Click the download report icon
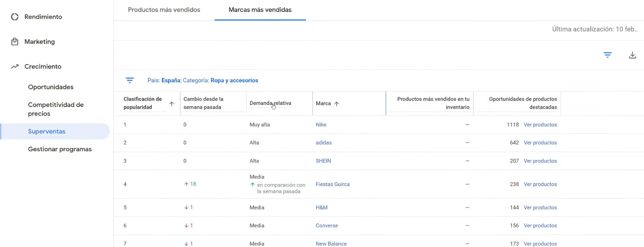 [x=632, y=55]
